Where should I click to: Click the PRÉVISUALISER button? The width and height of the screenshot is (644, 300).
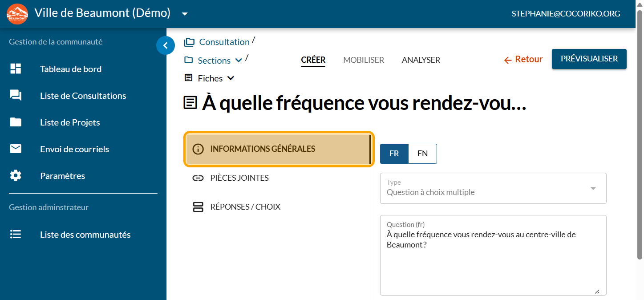coord(589,59)
